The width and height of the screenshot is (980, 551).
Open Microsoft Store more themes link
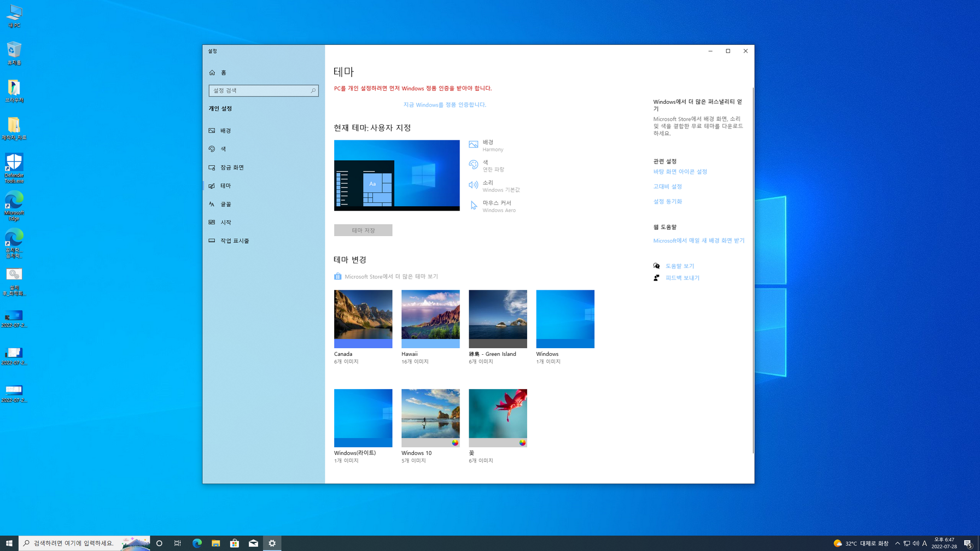(x=386, y=277)
